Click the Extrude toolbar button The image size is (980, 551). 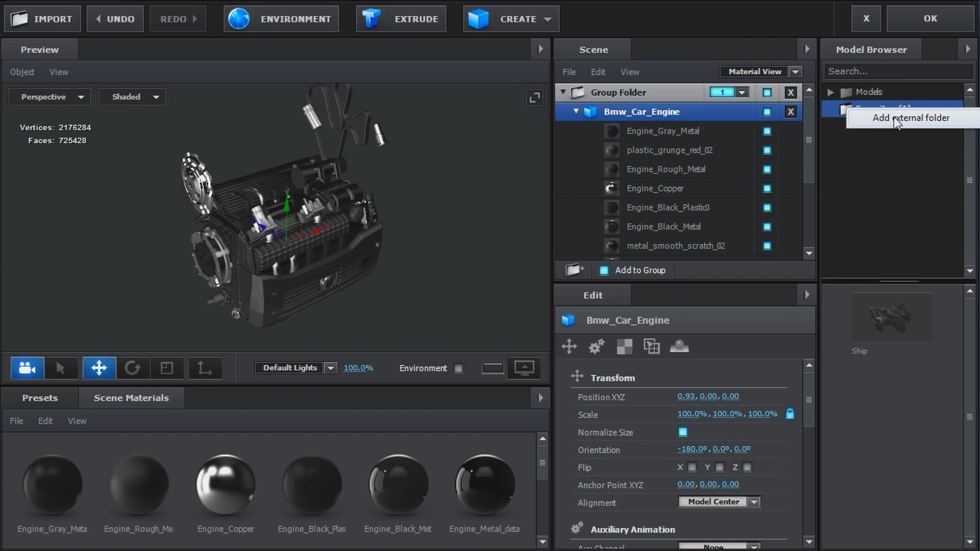pyautogui.click(x=401, y=19)
